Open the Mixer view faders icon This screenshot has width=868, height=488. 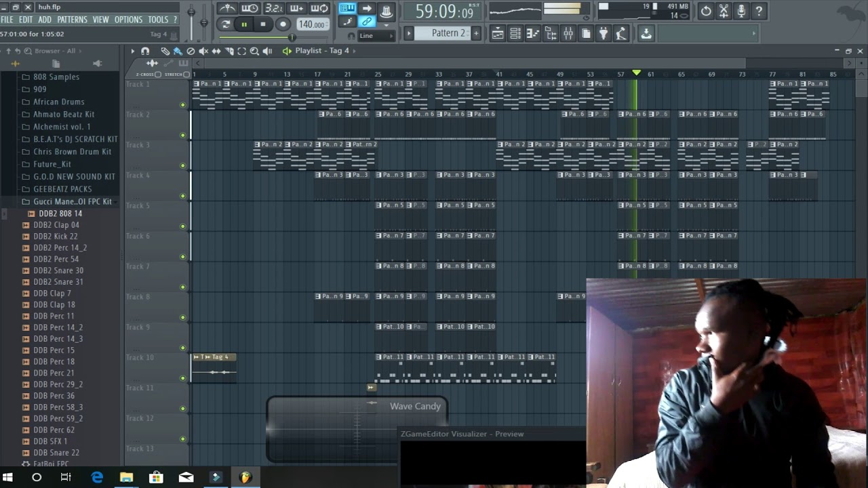tap(568, 34)
